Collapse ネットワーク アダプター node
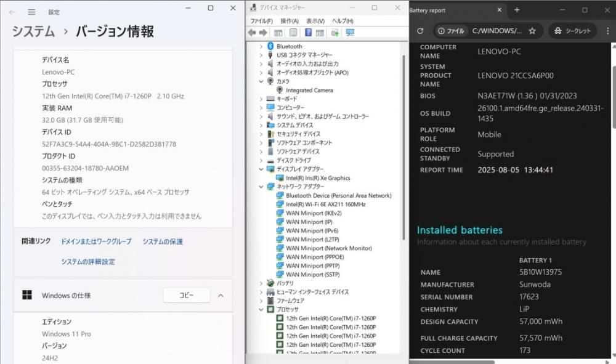Viewport: 616px width, 364px height. [261, 187]
